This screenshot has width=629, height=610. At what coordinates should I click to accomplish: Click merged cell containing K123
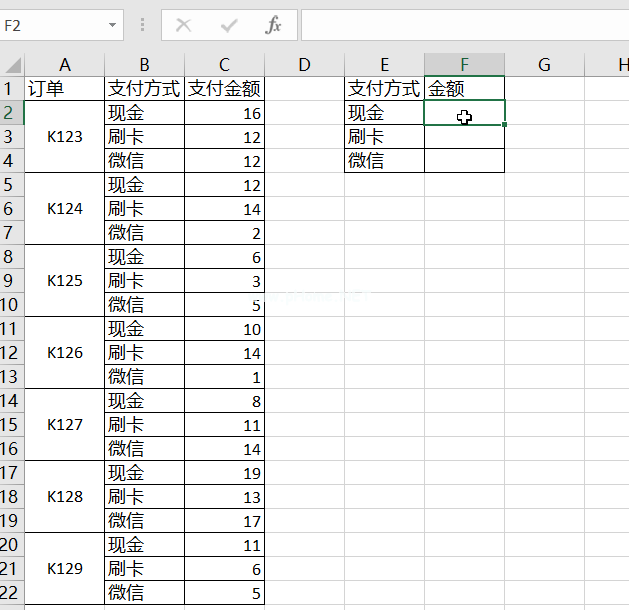tap(65, 137)
